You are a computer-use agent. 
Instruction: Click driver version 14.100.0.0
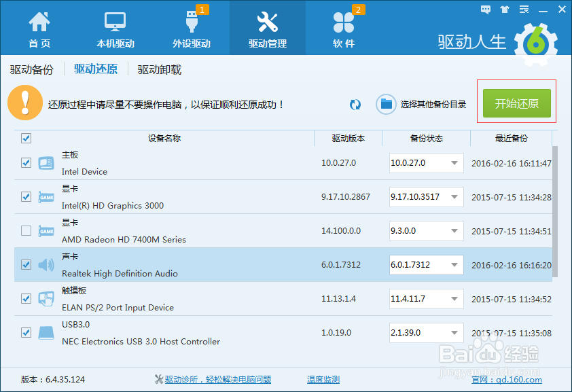(x=341, y=231)
